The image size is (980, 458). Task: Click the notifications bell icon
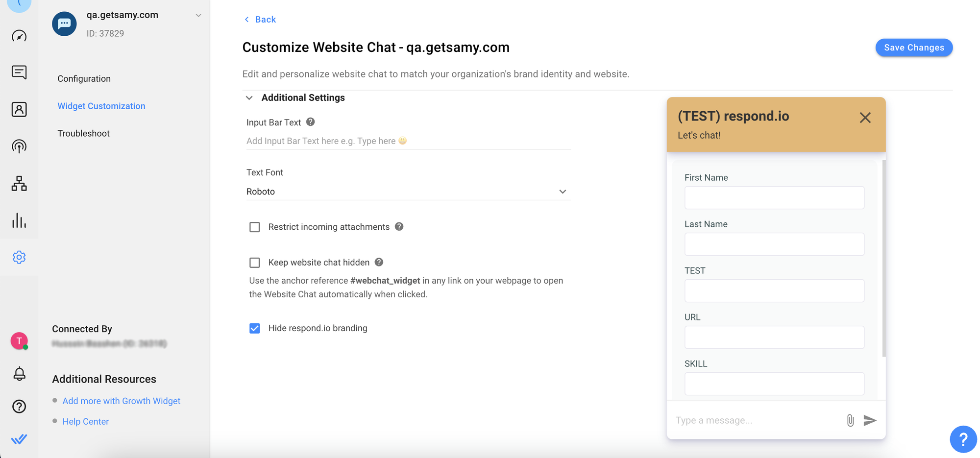click(x=19, y=374)
